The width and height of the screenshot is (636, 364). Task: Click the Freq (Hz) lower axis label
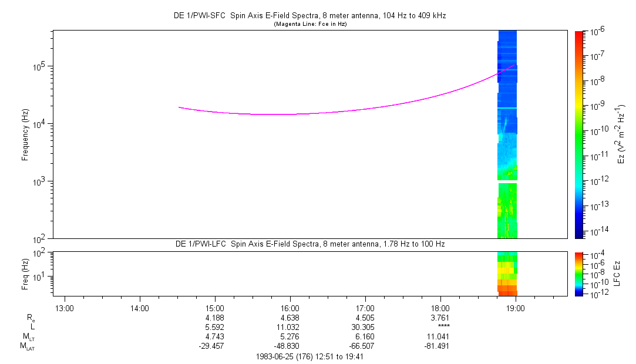click(25, 274)
